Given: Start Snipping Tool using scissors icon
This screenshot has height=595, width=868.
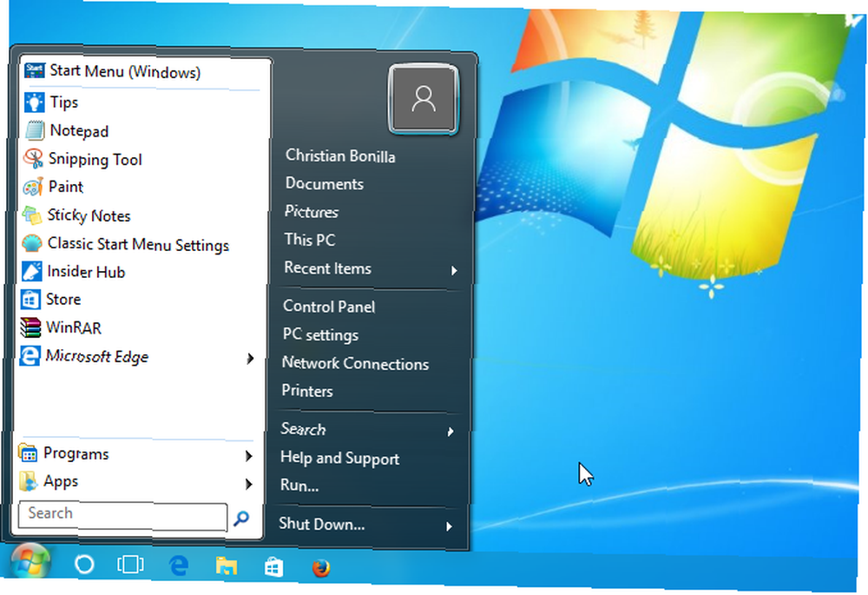Looking at the screenshot, I should click(x=33, y=158).
